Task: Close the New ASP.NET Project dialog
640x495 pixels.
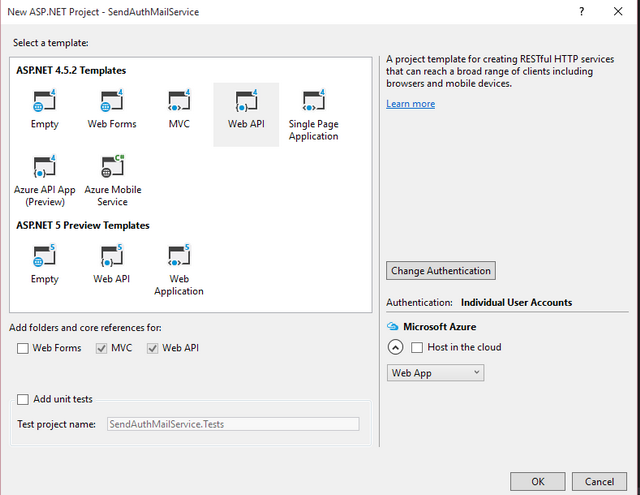Action: [x=618, y=11]
